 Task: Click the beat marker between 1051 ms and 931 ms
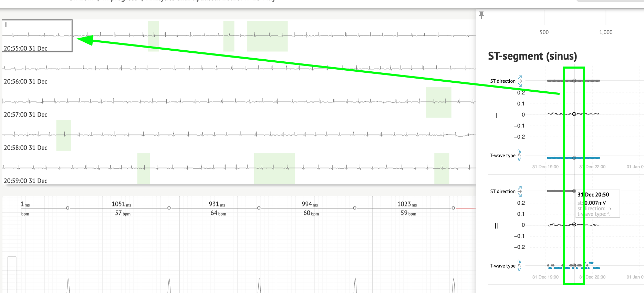coord(169,208)
